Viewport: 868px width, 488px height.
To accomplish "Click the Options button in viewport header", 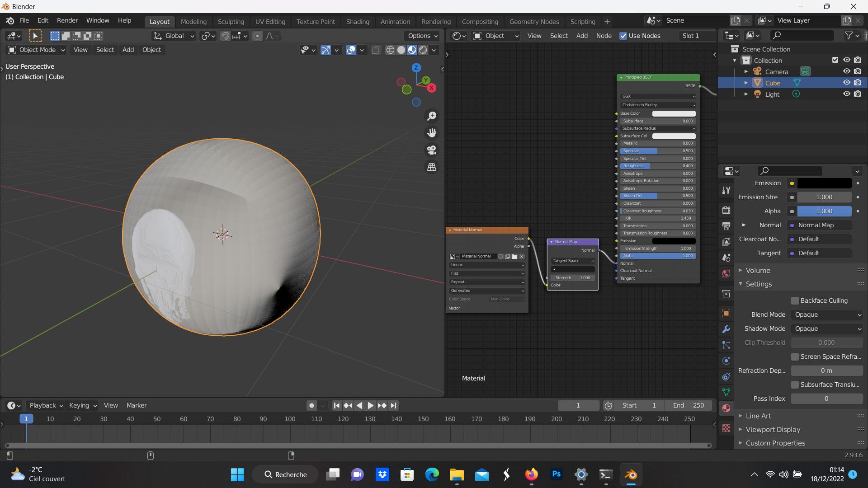I will coord(423,36).
